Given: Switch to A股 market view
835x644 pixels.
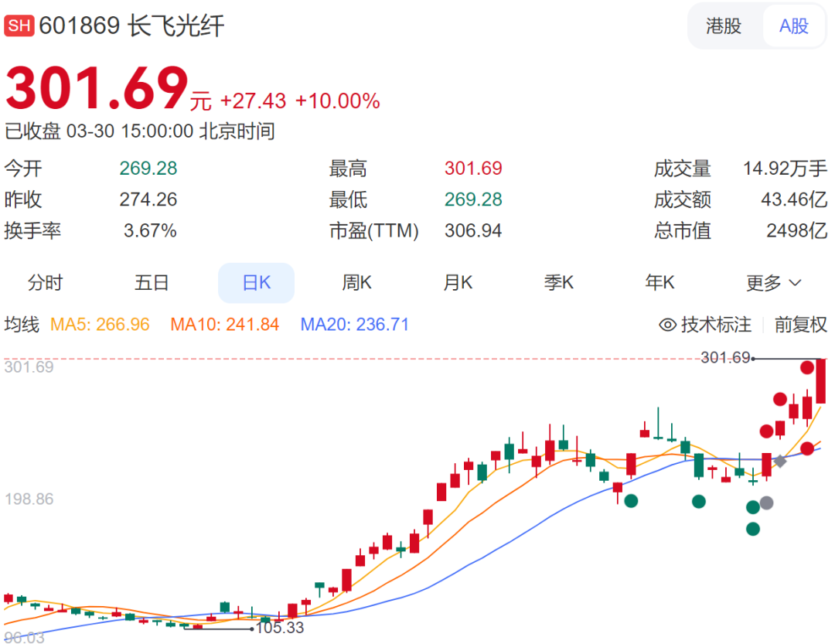Looking at the screenshot, I should pos(794,26).
